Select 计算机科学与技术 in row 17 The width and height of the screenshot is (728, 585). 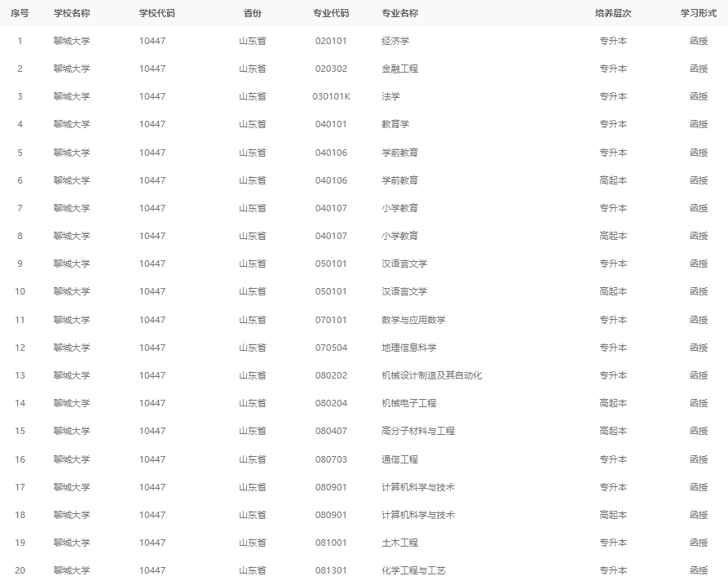tap(418, 487)
